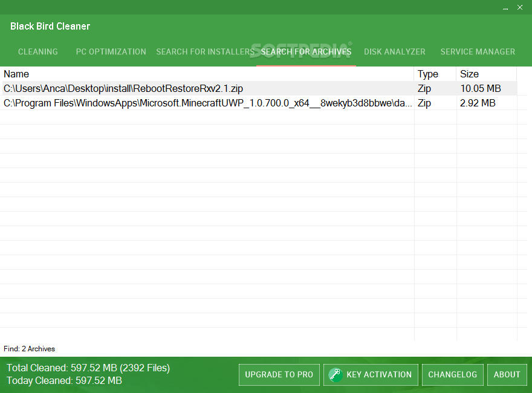Open the PC Optimization tab

pyautogui.click(x=111, y=51)
